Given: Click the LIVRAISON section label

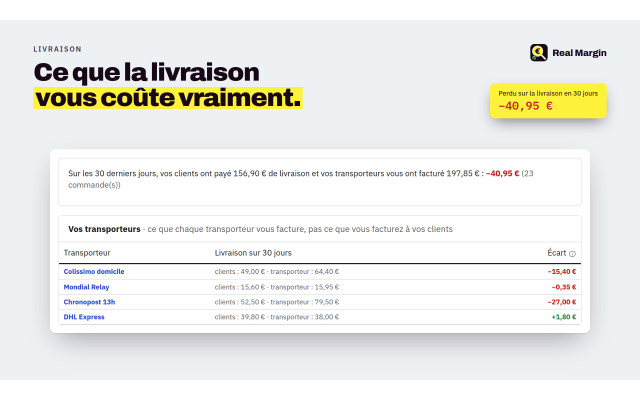Looking at the screenshot, I should (x=58, y=49).
